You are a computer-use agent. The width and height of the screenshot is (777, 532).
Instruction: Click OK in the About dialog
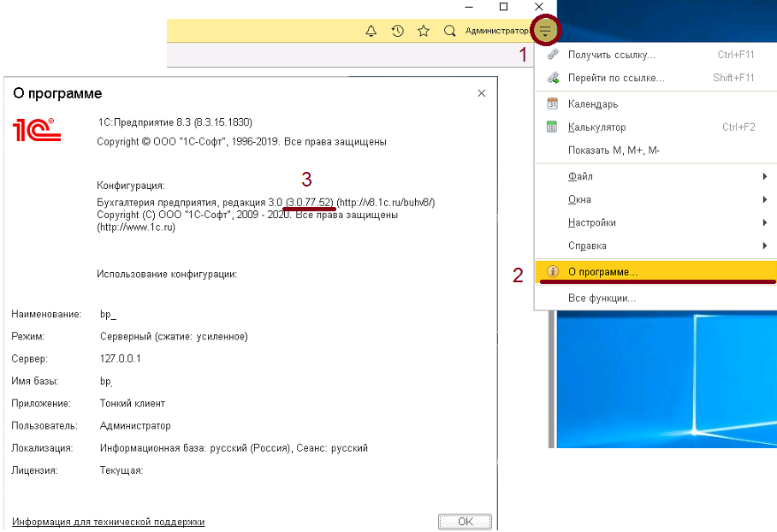pos(465,521)
